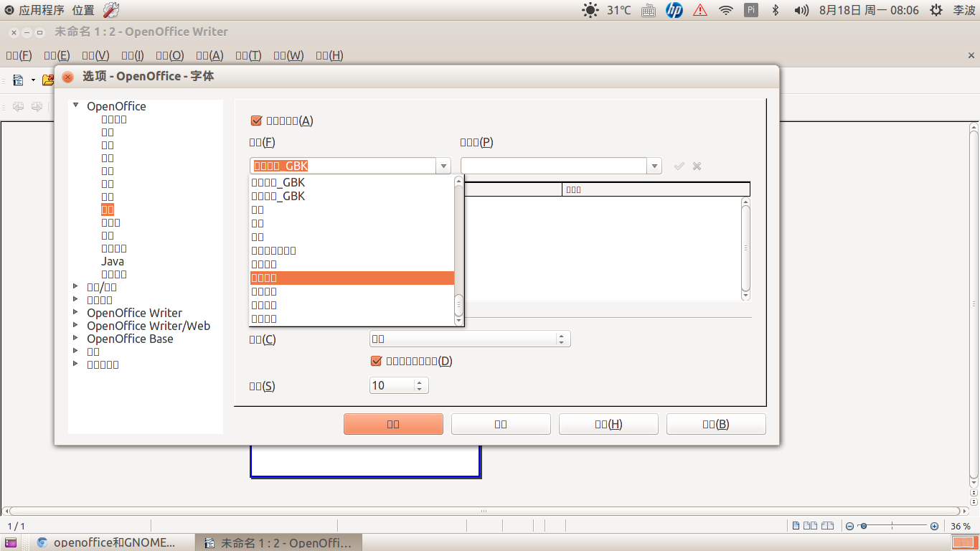Image resolution: width=980 pixels, height=551 pixels.
Task: Open the 位置 places menu
Action: tap(83, 10)
